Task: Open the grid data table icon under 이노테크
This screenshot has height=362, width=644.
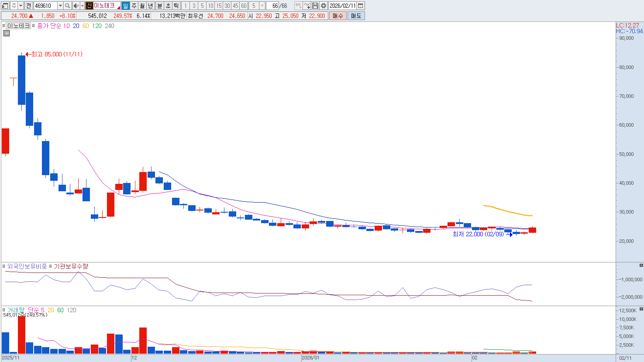Action: point(7,33)
